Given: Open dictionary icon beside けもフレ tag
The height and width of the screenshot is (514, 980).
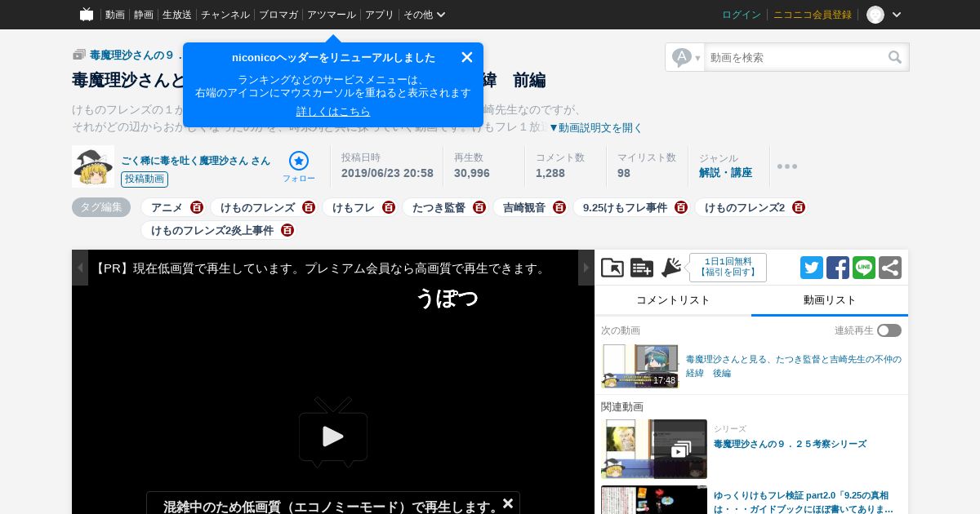Looking at the screenshot, I should pos(389,208).
